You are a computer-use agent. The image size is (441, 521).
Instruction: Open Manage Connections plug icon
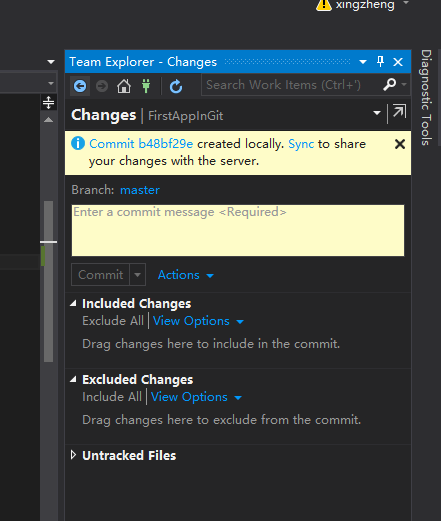coord(146,86)
